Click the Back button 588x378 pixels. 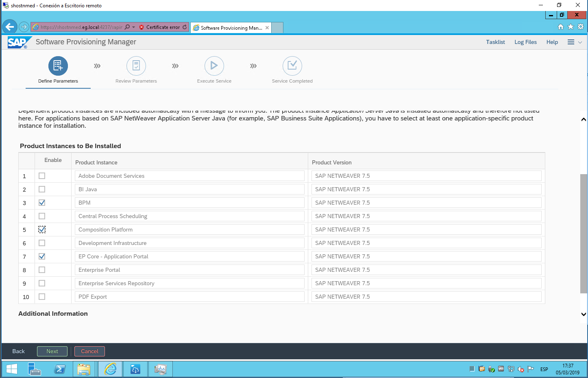coord(18,351)
